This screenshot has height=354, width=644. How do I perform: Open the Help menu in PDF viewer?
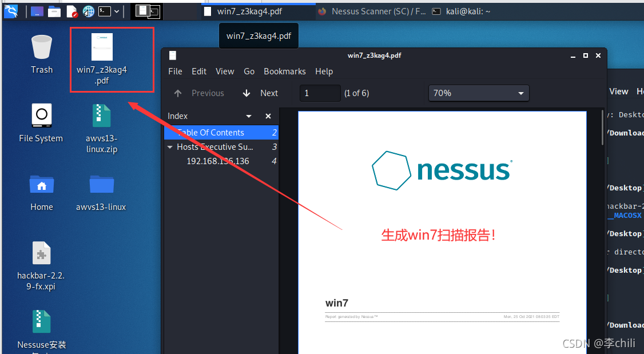[x=324, y=71]
